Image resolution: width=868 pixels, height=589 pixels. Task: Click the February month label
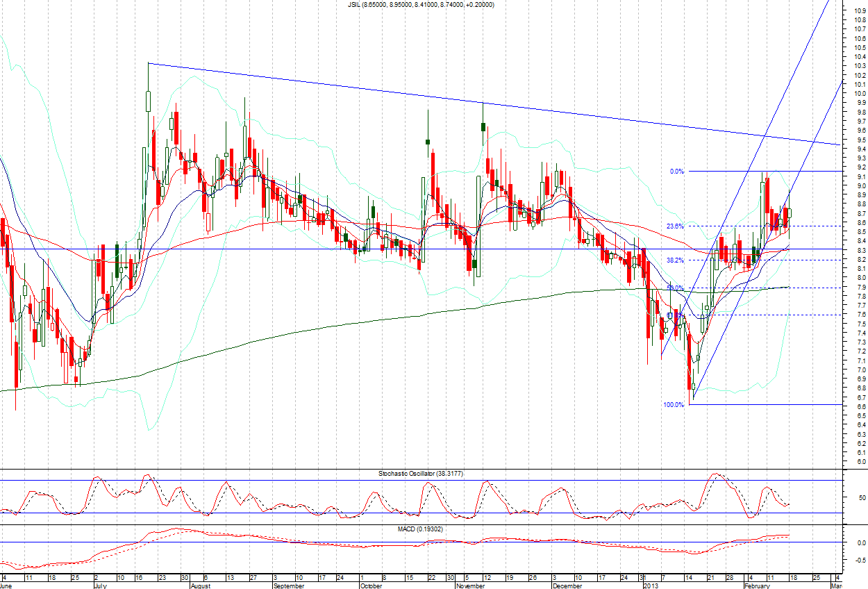[756, 586]
